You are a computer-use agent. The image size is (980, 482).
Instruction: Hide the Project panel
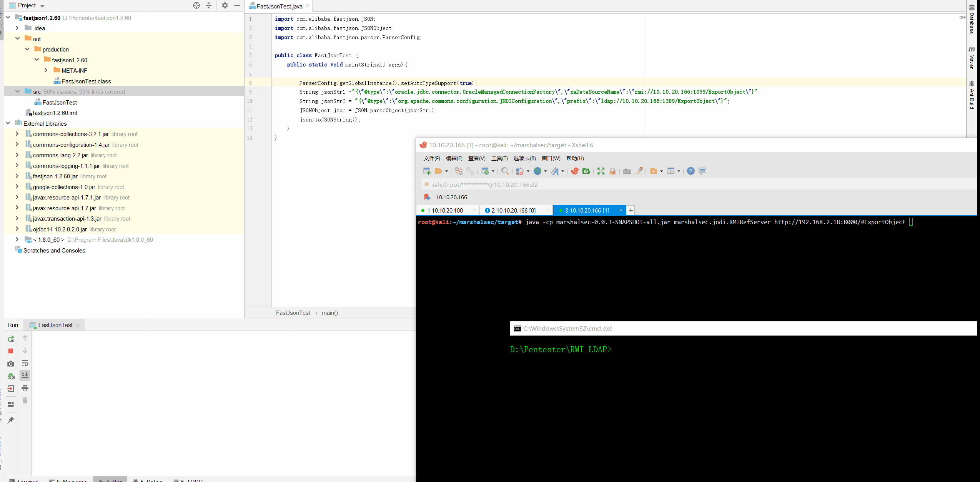237,5
